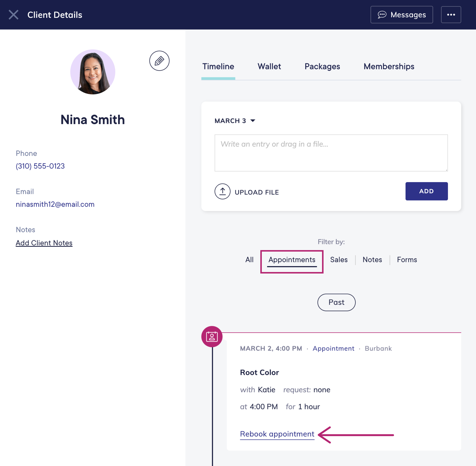Switch to the Wallet tab
The image size is (476, 466).
[x=269, y=66]
